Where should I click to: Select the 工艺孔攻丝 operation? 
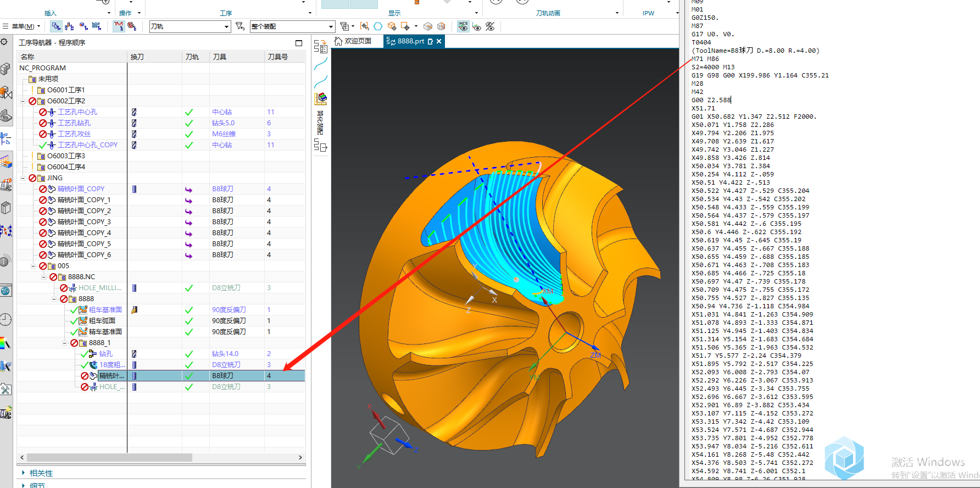(x=74, y=134)
